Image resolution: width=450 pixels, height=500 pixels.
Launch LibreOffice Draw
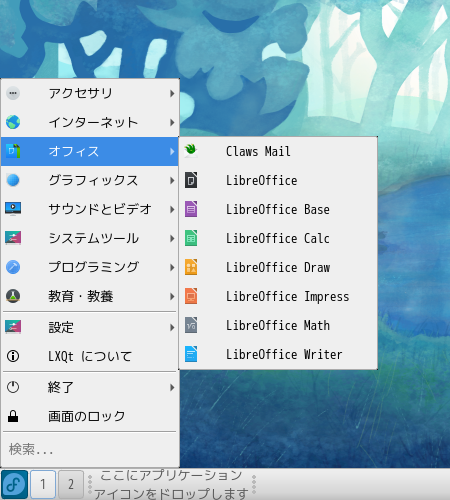click(x=278, y=267)
